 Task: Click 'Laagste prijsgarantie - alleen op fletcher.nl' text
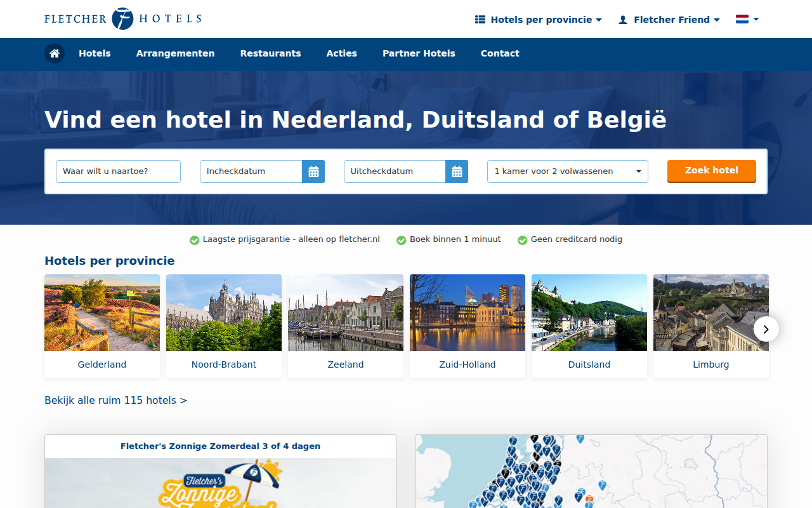[291, 239]
